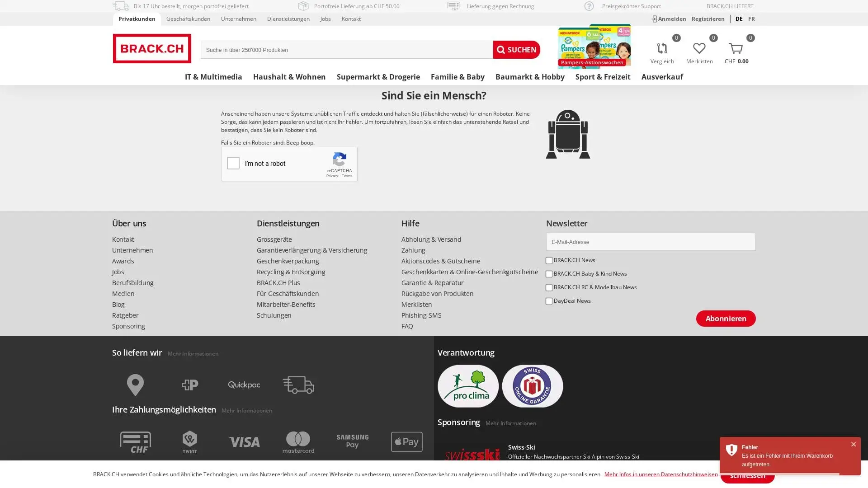Open Mehr Informationen next to Sponsoring
Screen dimensions: 868x488
[x=511, y=423]
